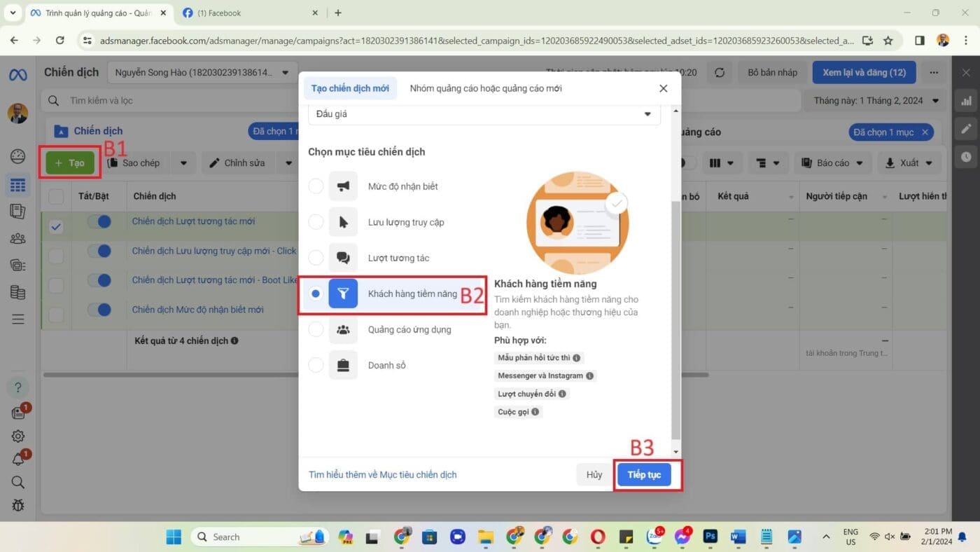Open the charts icon in right side panel
Viewport: 980px width, 552px height.
(967, 101)
